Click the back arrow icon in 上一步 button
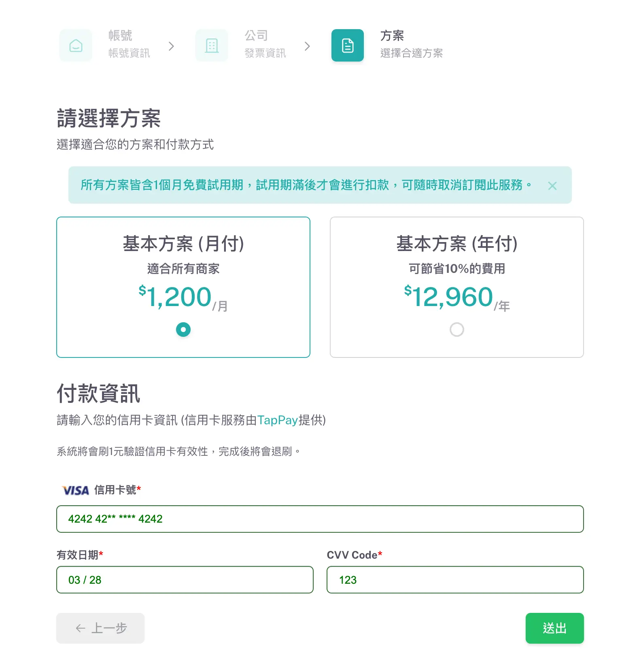Screen dimensions: 620x672 [79, 628]
